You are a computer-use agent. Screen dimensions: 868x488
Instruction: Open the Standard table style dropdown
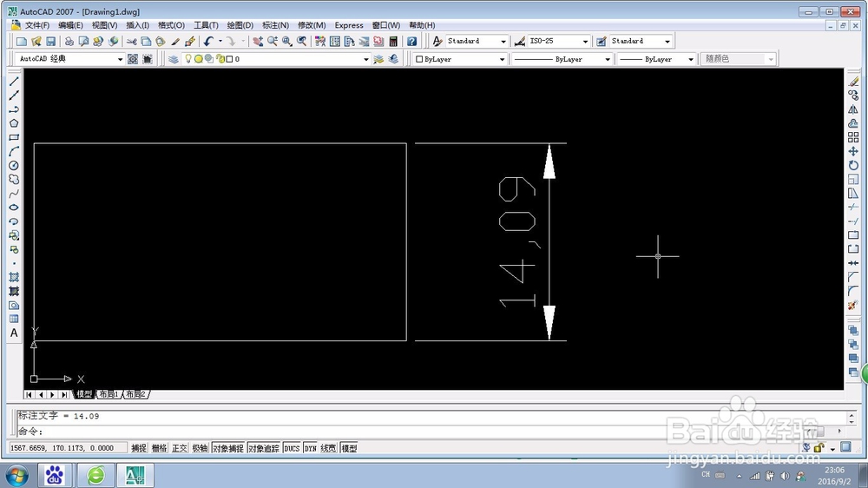[667, 41]
